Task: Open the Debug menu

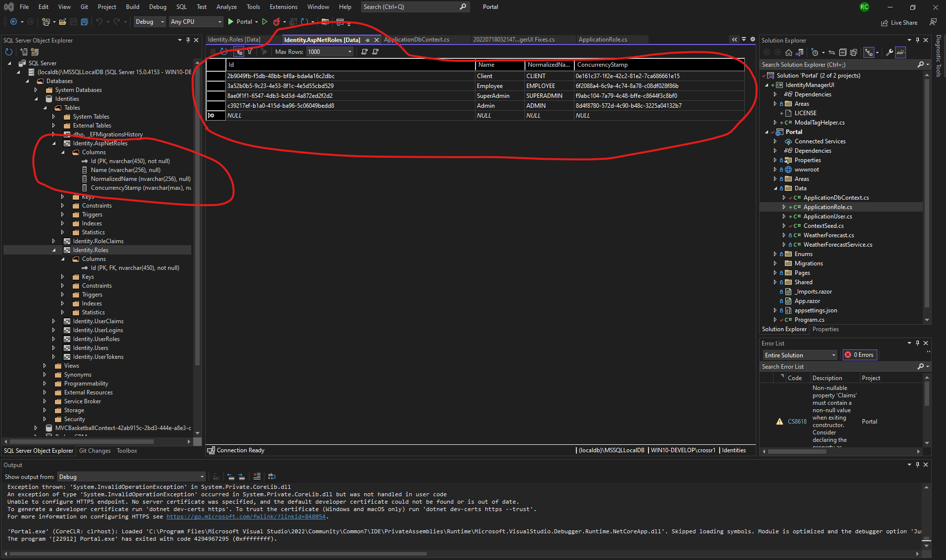Action: (x=158, y=7)
